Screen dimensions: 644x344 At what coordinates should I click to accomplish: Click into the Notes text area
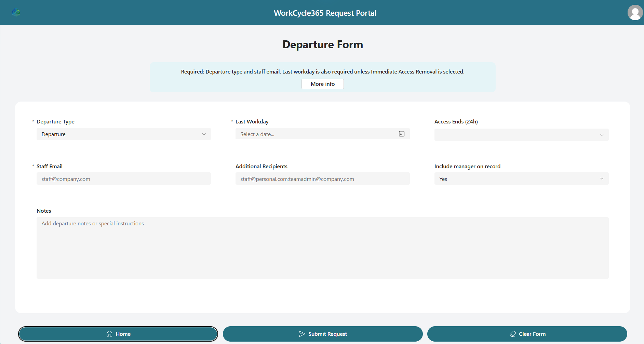click(x=322, y=248)
